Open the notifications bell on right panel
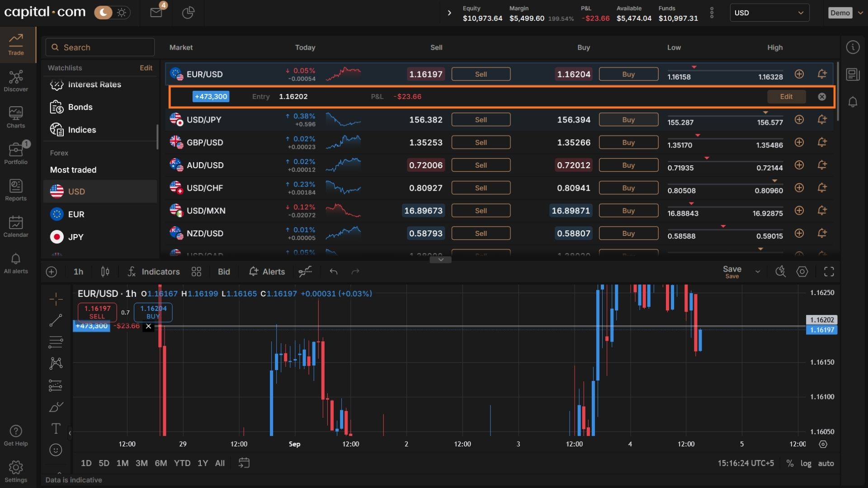 point(853,102)
